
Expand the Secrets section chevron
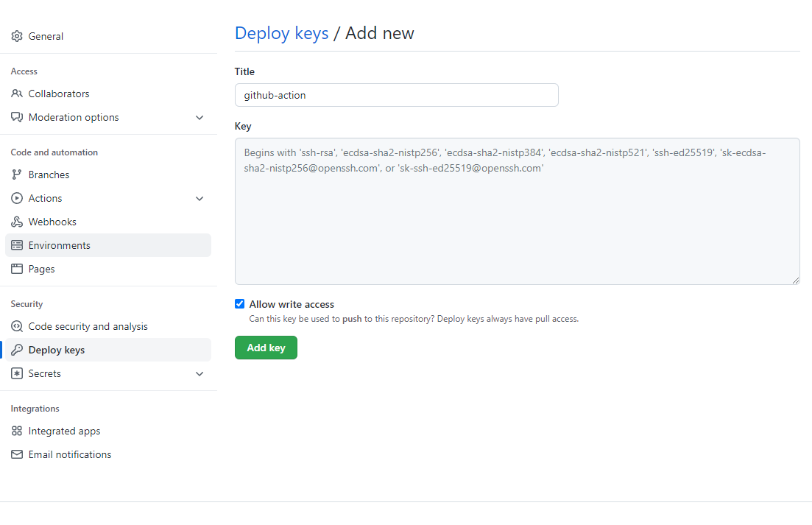tap(200, 374)
